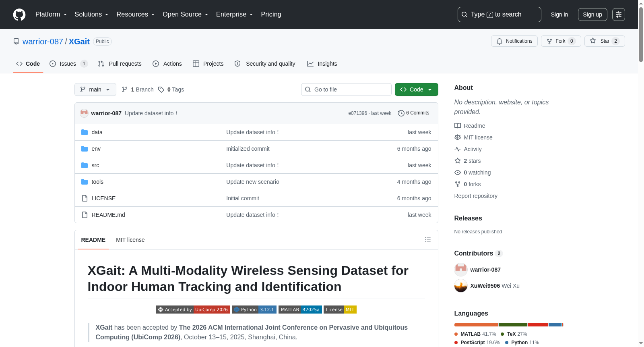Viewport: 644px width, 347px height.
Task: Expand the Open Source menu
Action: 186,15
